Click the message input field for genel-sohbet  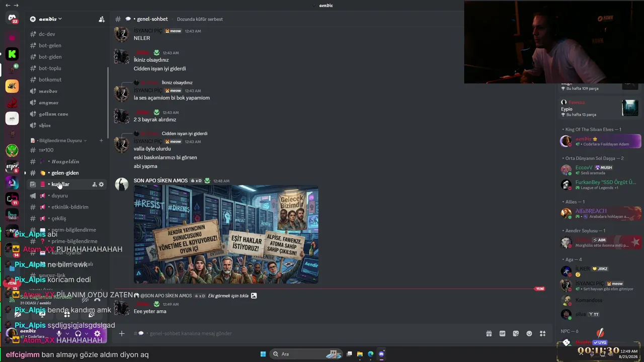pyautogui.click(x=307, y=333)
